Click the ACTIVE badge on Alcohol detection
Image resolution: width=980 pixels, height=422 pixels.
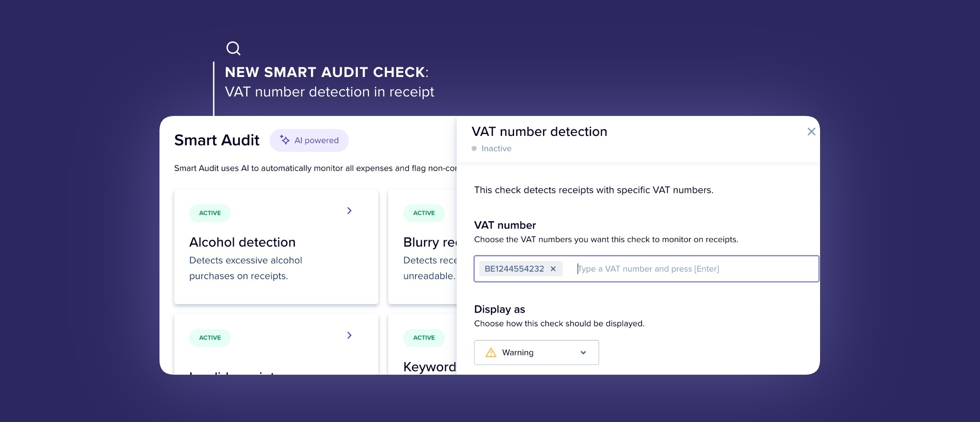[x=210, y=213]
